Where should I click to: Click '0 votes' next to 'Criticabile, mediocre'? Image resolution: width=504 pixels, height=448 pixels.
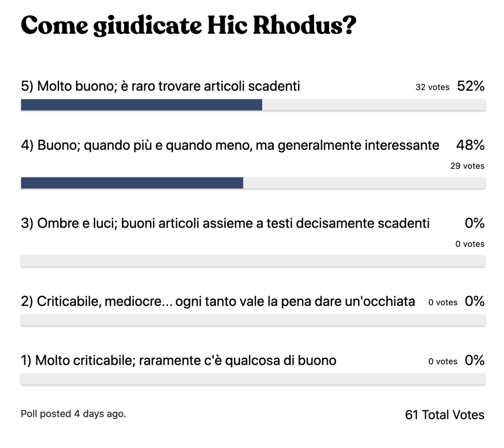point(442,303)
